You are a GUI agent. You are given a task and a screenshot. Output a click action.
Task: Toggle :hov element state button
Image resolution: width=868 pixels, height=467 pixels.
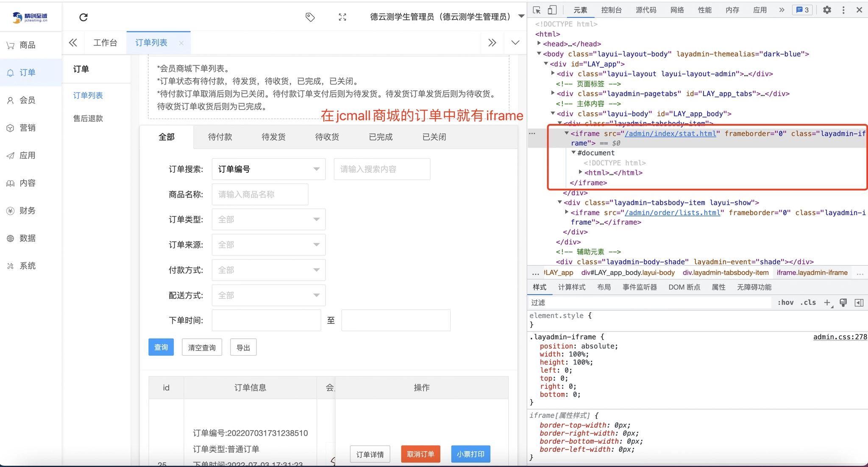click(x=785, y=302)
